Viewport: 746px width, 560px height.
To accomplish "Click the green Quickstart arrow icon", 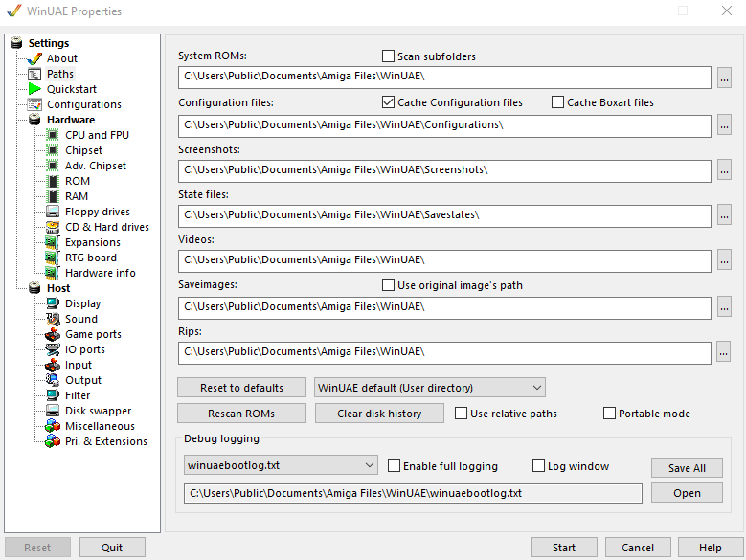I will [34, 89].
